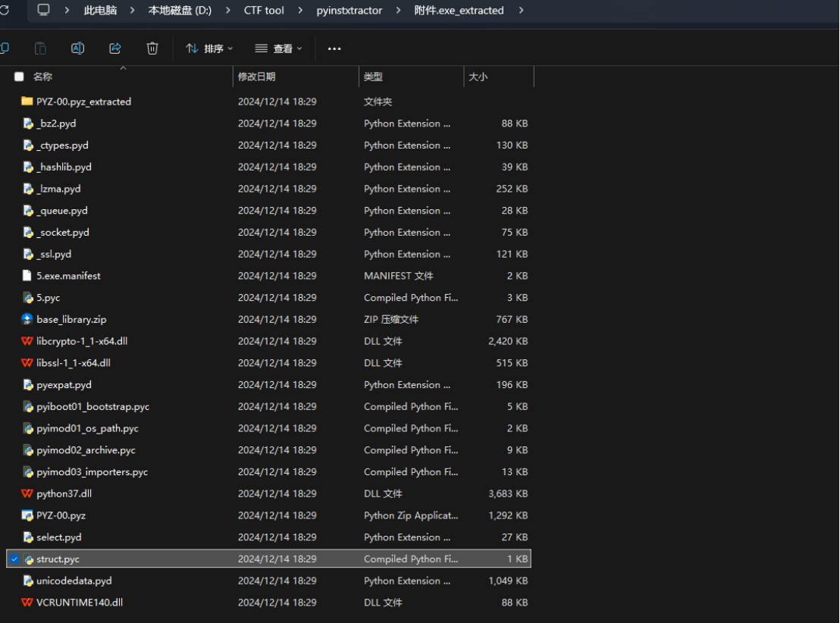This screenshot has width=840, height=623.
Task: Click the 3,683 KB size cell
Action: point(508,494)
